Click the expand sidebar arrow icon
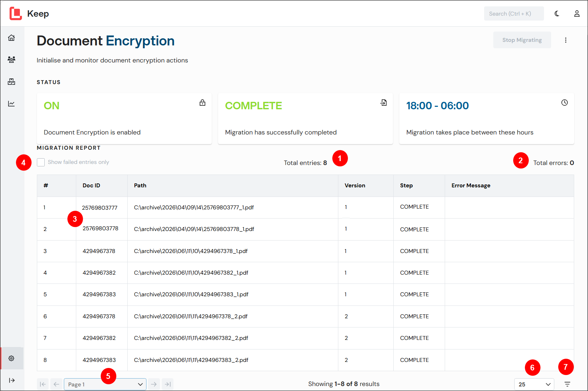Screen dimensions: 588x391 point(12,380)
